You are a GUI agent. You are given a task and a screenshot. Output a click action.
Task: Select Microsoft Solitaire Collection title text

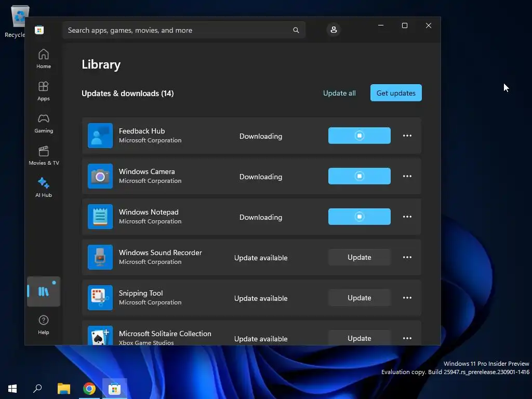(165, 334)
